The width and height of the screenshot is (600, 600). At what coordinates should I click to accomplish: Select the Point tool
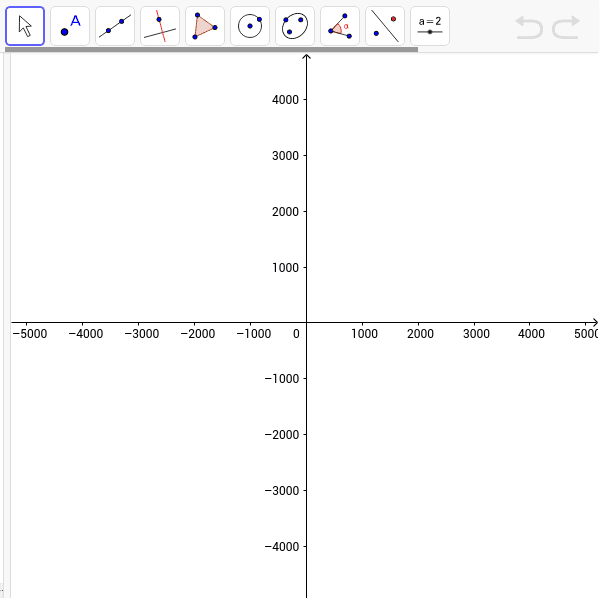pos(70,26)
